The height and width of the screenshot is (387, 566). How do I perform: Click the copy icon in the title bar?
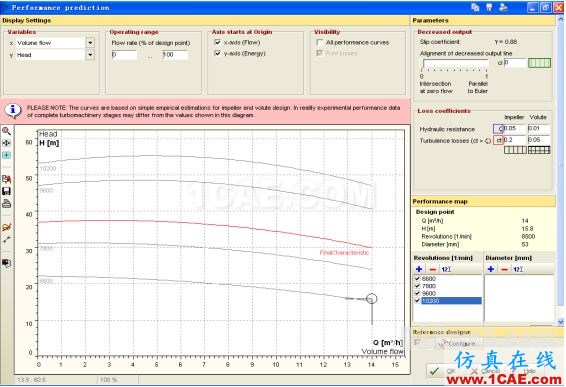[x=475, y=7]
